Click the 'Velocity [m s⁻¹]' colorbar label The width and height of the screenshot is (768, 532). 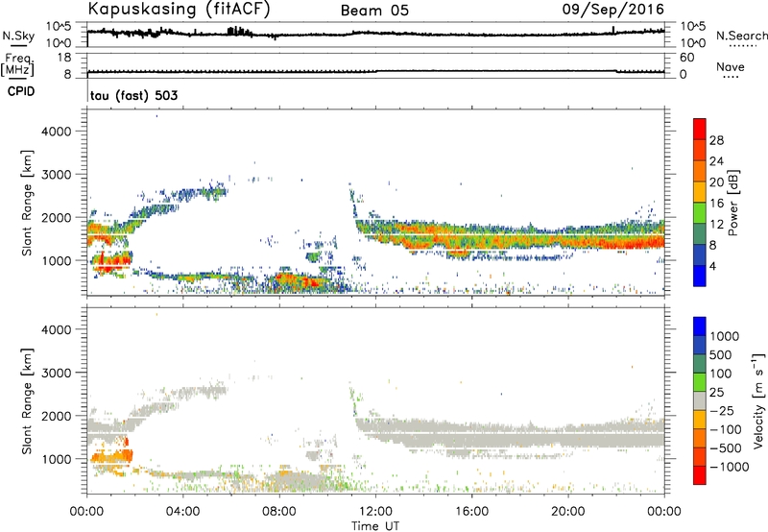pyautogui.click(x=758, y=400)
